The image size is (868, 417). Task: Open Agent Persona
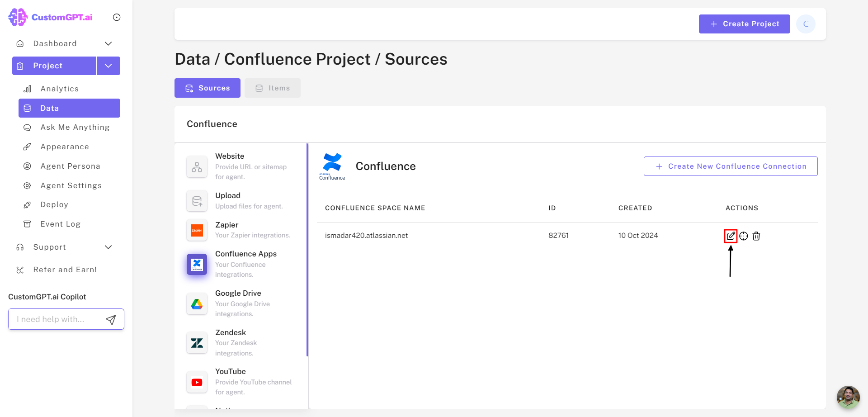pos(71,166)
